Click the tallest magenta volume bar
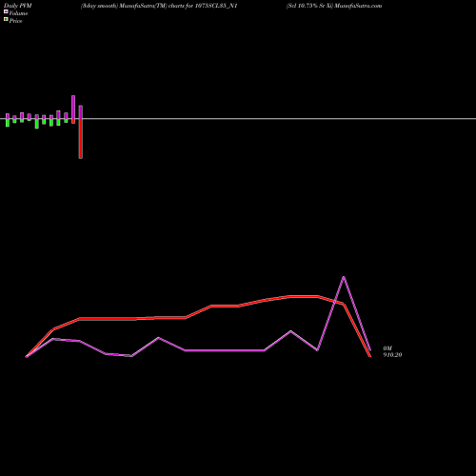This screenshot has width=476, height=476. click(73, 108)
